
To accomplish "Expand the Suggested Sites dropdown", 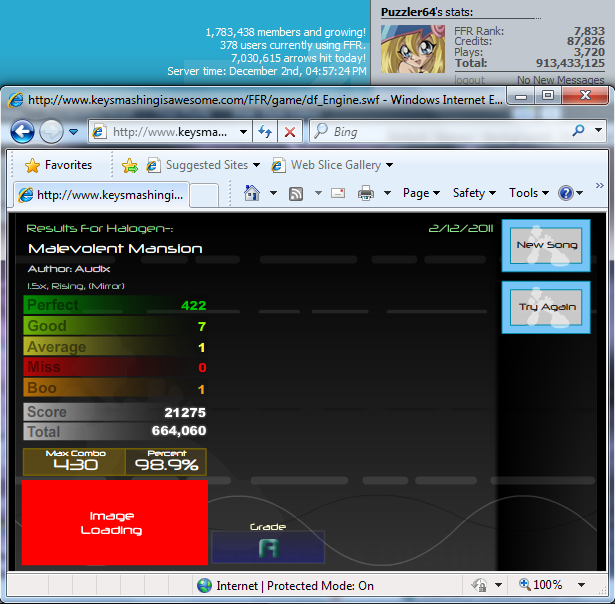I will (x=203, y=165).
